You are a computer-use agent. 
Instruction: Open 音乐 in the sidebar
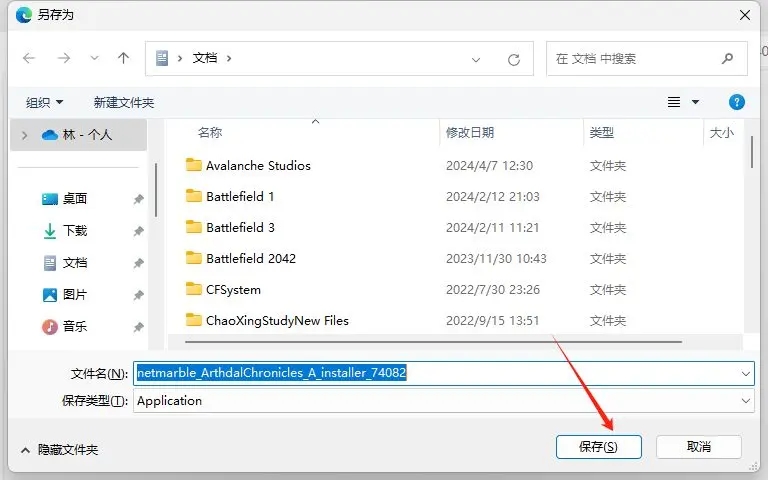pyautogui.click(x=74, y=326)
